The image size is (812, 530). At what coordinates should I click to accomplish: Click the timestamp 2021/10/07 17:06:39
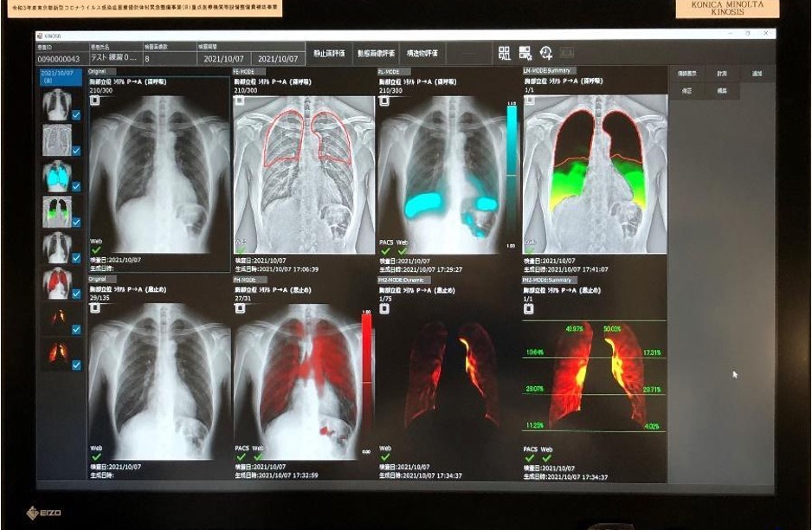pyautogui.click(x=288, y=269)
